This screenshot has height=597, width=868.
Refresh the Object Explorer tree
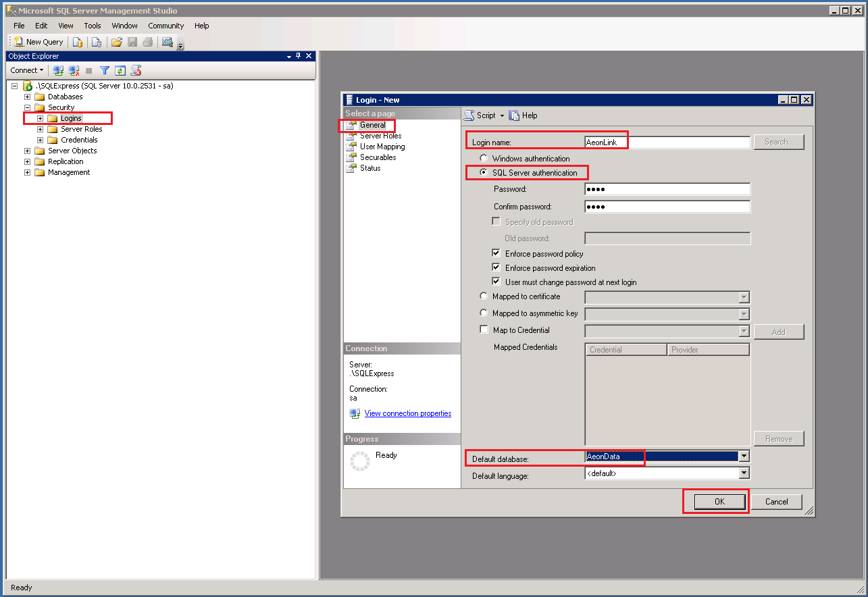(x=120, y=70)
